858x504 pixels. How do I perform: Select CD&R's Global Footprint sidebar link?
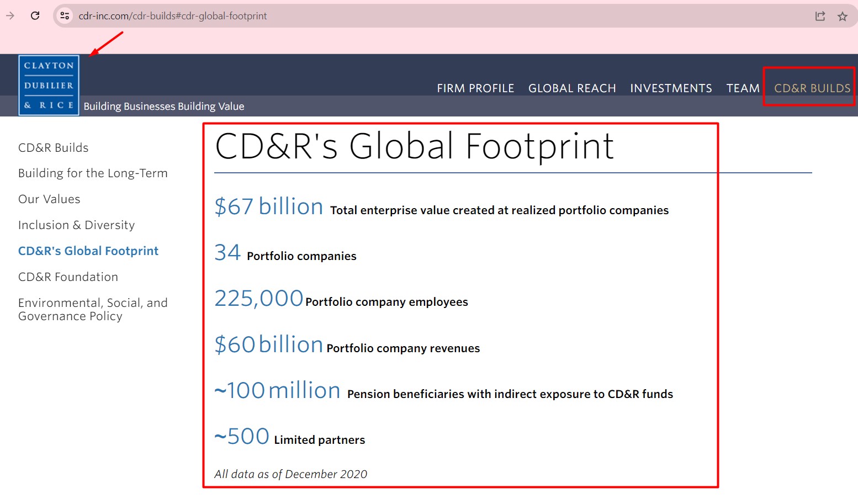click(x=88, y=251)
